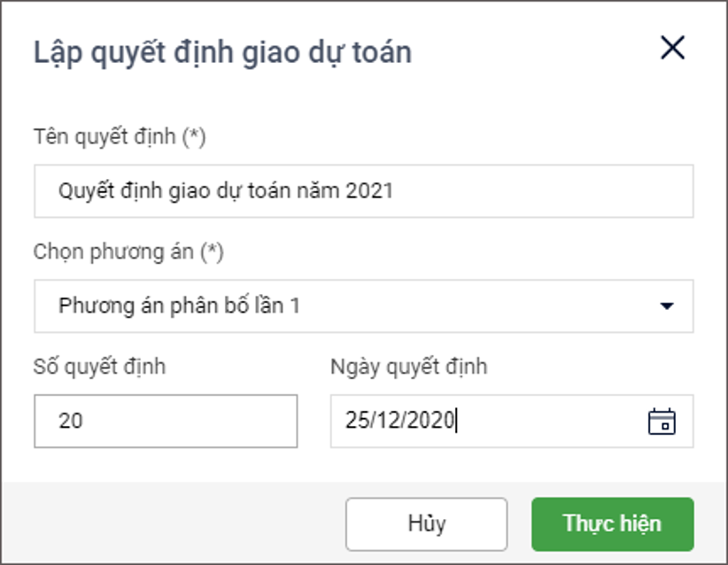Click the Ngày quyết định label
Viewport: 728px width, 565px height.
coord(408,367)
